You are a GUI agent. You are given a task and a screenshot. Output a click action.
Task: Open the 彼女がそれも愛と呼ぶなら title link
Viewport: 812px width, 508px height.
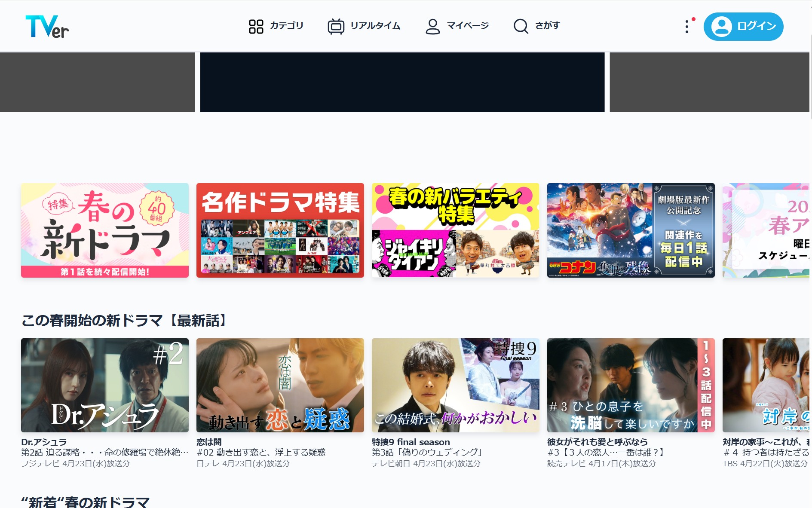pyautogui.click(x=598, y=442)
